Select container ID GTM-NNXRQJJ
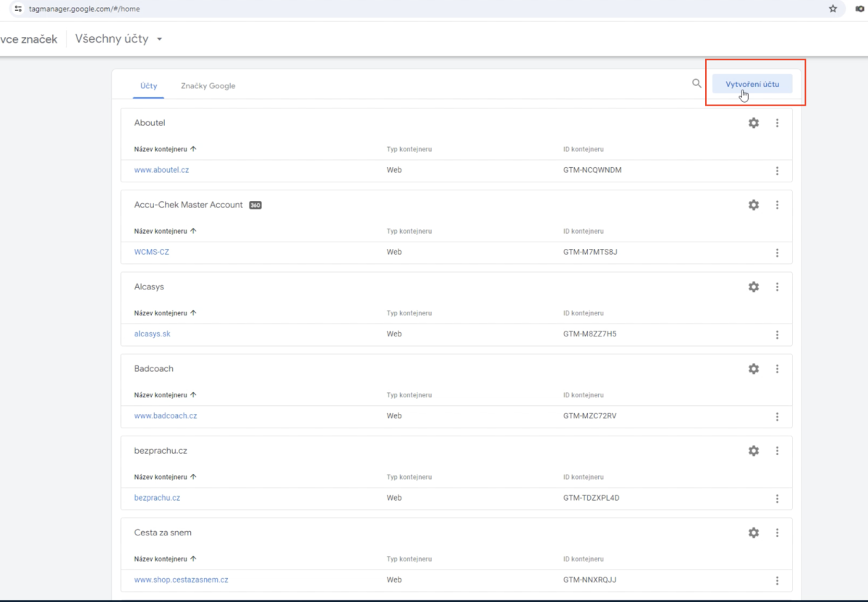 (590, 580)
